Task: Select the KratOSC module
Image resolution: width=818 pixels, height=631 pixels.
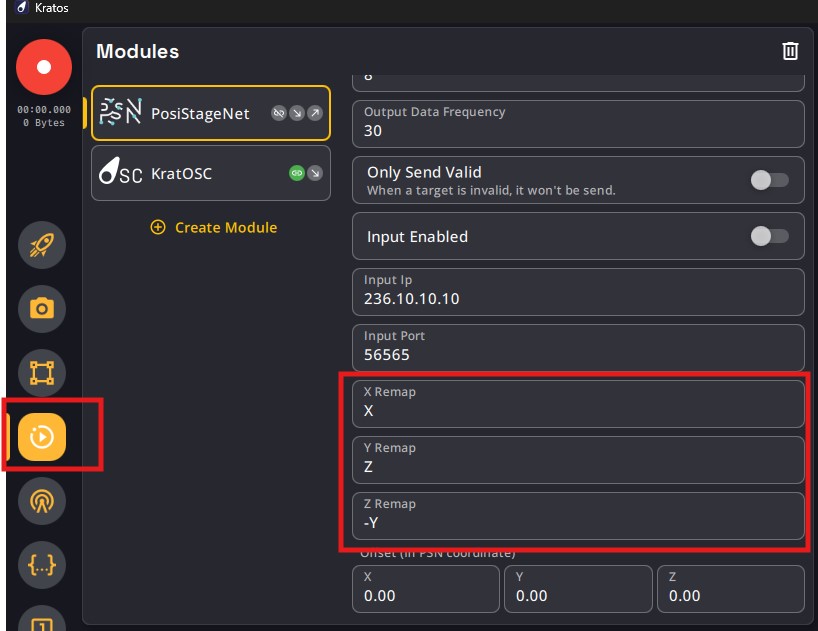Action: point(211,173)
